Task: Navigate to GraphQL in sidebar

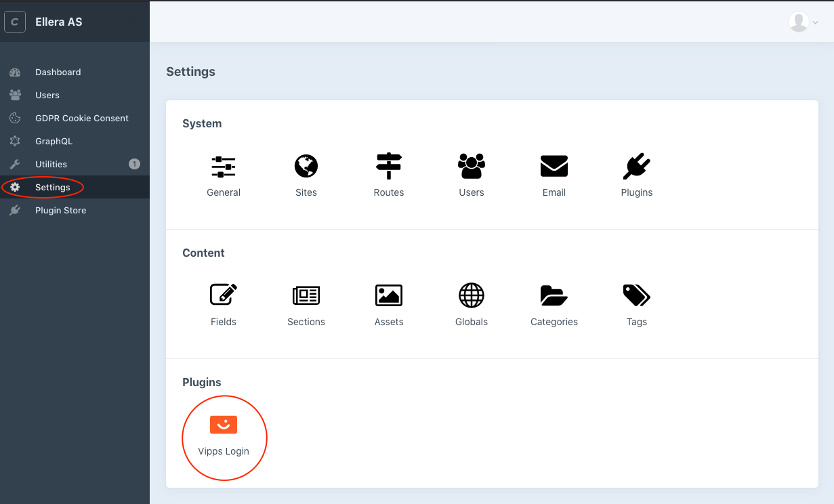Action: click(55, 141)
